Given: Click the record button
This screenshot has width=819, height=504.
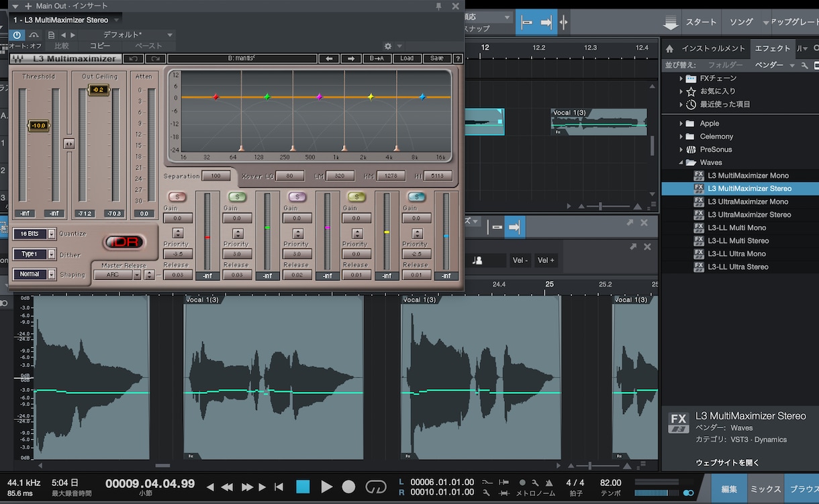Looking at the screenshot, I should pyautogui.click(x=348, y=487).
